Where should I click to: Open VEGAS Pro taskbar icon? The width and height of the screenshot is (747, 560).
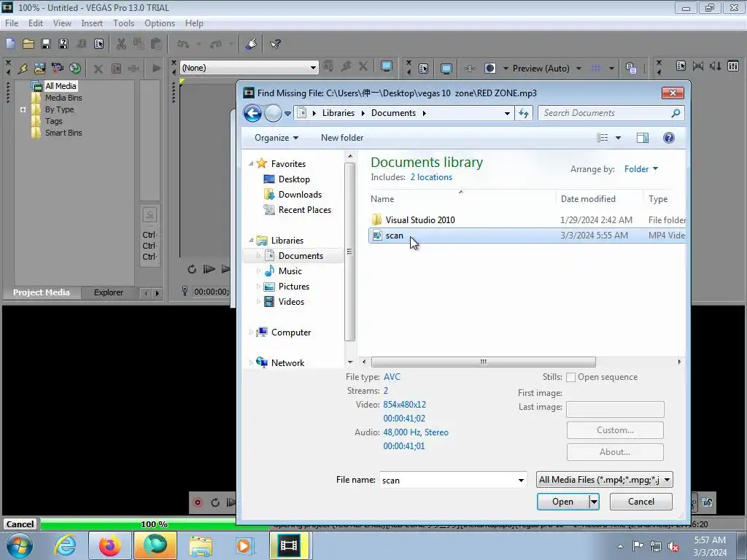point(289,545)
